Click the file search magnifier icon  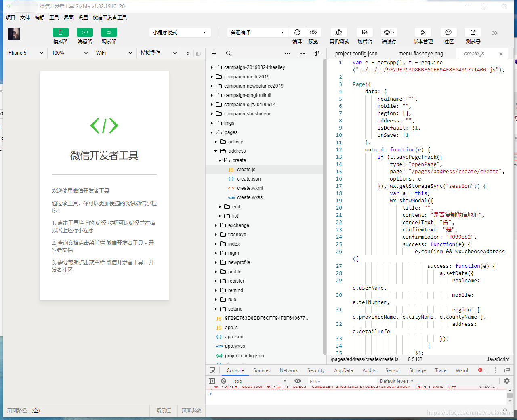point(229,53)
